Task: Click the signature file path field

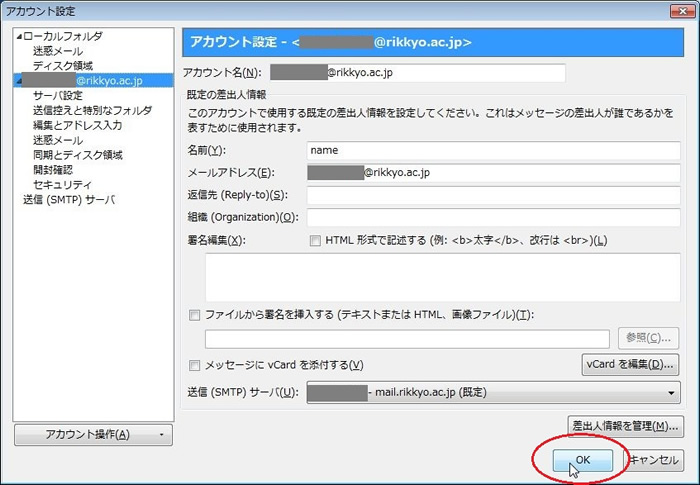Action: [407, 339]
